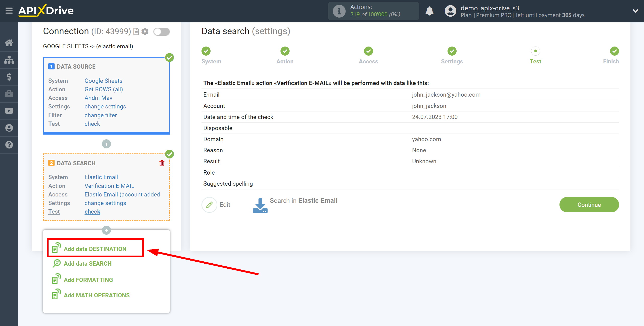The height and width of the screenshot is (326, 644).
Task: Click Search in Elastic Email download icon
Action: (260, 205)
